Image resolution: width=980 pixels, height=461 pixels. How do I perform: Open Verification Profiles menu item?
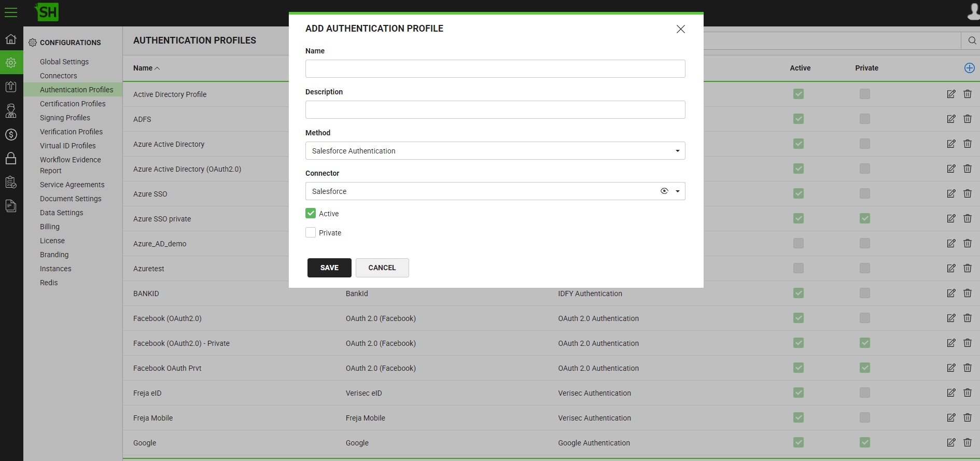click(x=71, y=132)
